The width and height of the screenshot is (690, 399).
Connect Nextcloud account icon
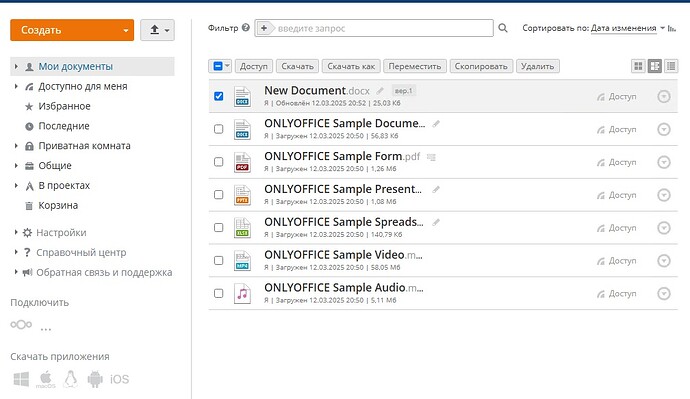[21, 325]
